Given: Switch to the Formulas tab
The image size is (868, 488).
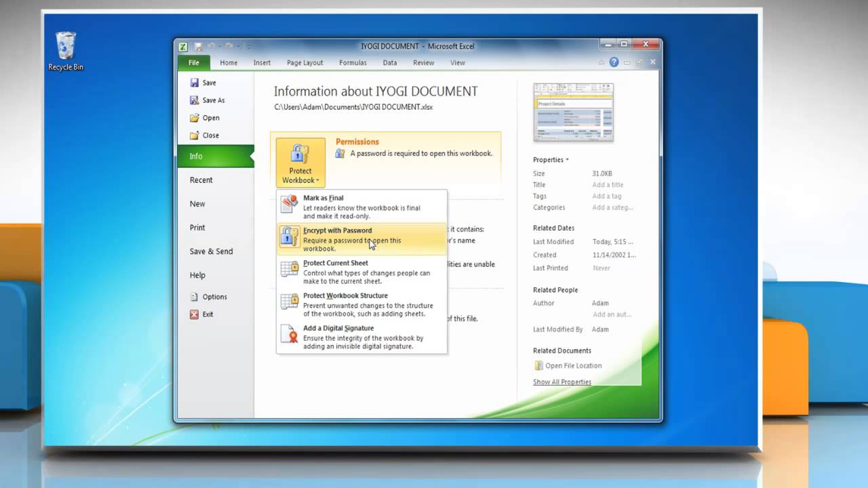Looking at the screenshot, I should point(353,62).
